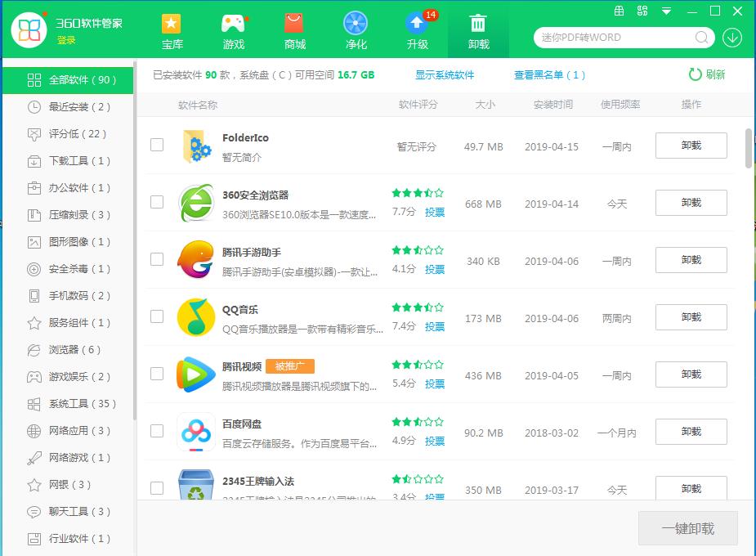
Task: Sort by 安装时间 column header
Action: coord(553,105)
